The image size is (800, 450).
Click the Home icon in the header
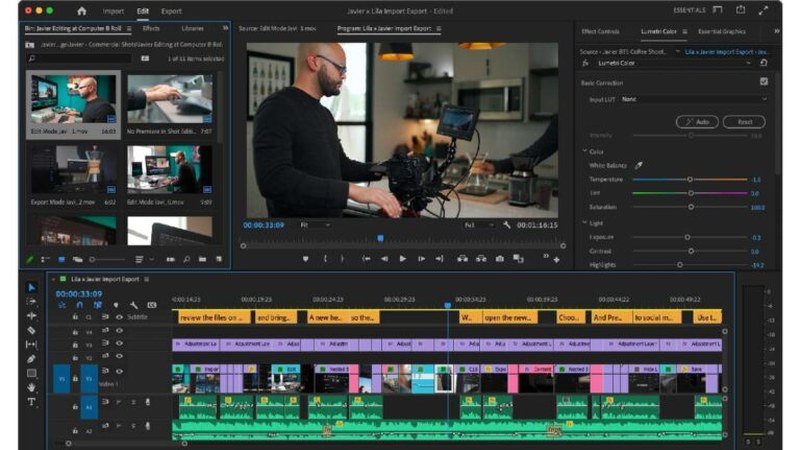click(x=82, y=11)
